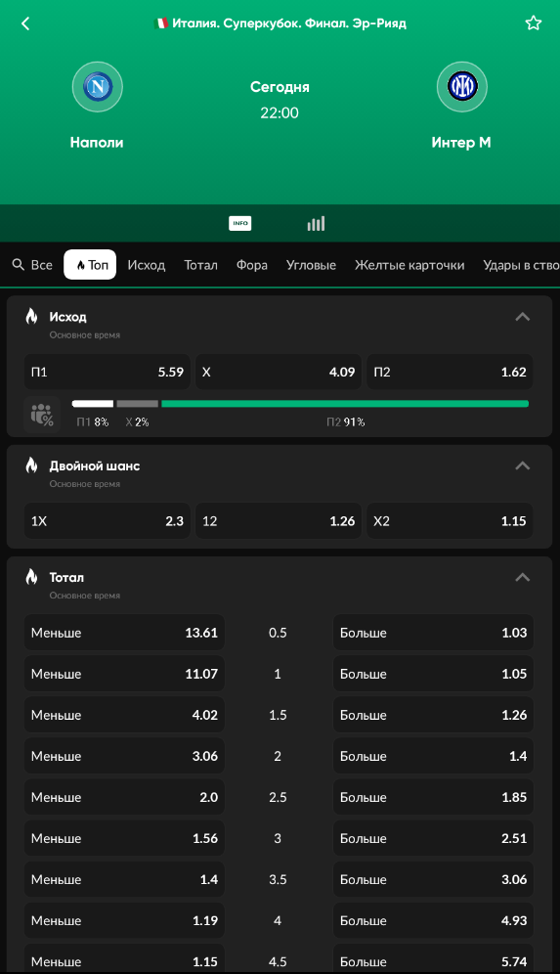Tap the flame icon in the Тотал header
Image resolution: width=560 pixels, height=974 pixels.
pos(31,577)
